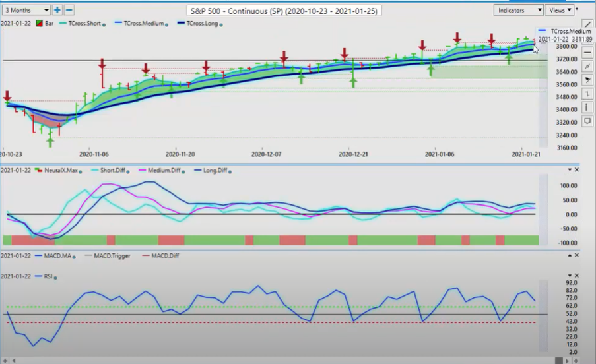596x364 pixels.
Task: Add a comment with the speech bubble tool
Action: click(x=587, y=121)
